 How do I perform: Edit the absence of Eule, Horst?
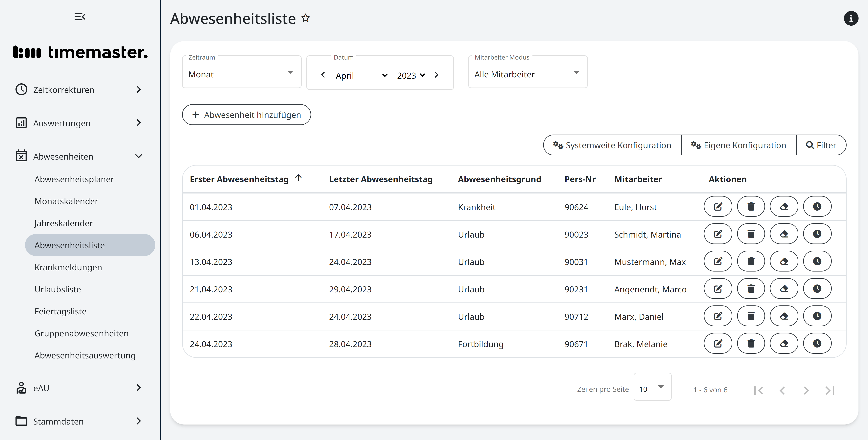(x=718, y=206)
